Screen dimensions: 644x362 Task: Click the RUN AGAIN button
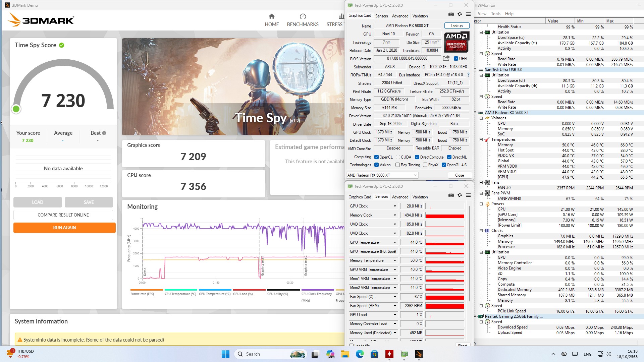(x=64, y=228)
